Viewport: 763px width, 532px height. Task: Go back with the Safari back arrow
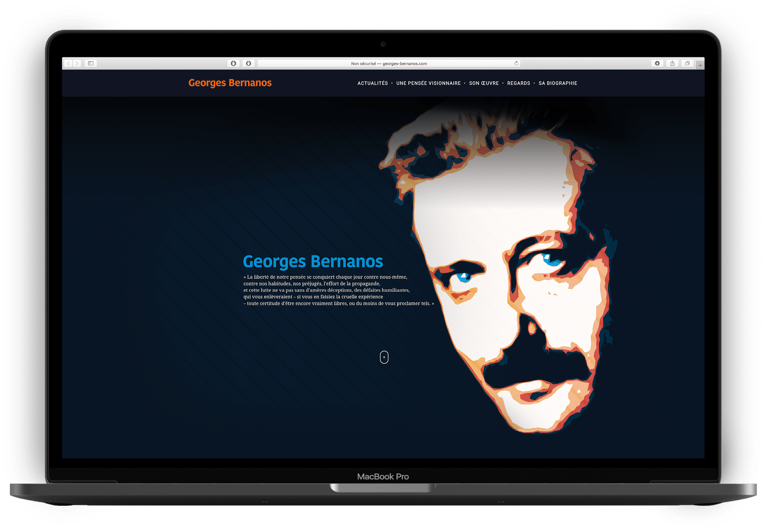coord(69,64)
